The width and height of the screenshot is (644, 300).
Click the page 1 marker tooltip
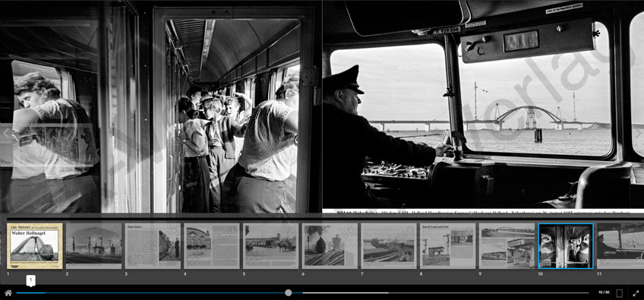pos(31,280)
